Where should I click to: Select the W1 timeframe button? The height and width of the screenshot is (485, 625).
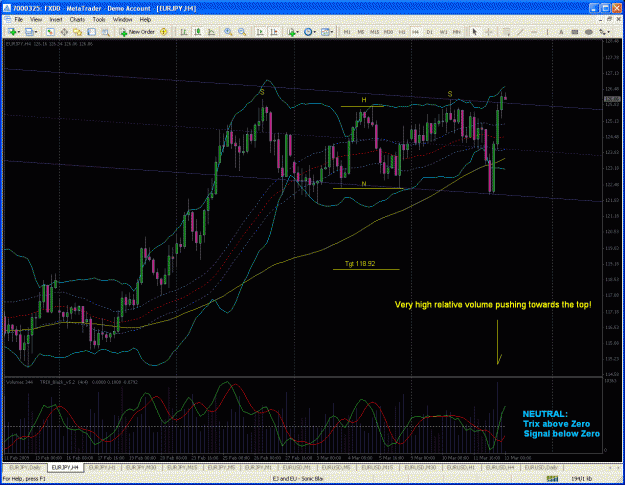[x=443, y=32]
